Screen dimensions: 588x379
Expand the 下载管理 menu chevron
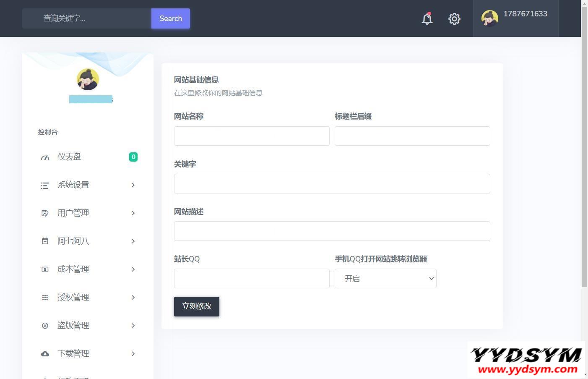(133, 354)
